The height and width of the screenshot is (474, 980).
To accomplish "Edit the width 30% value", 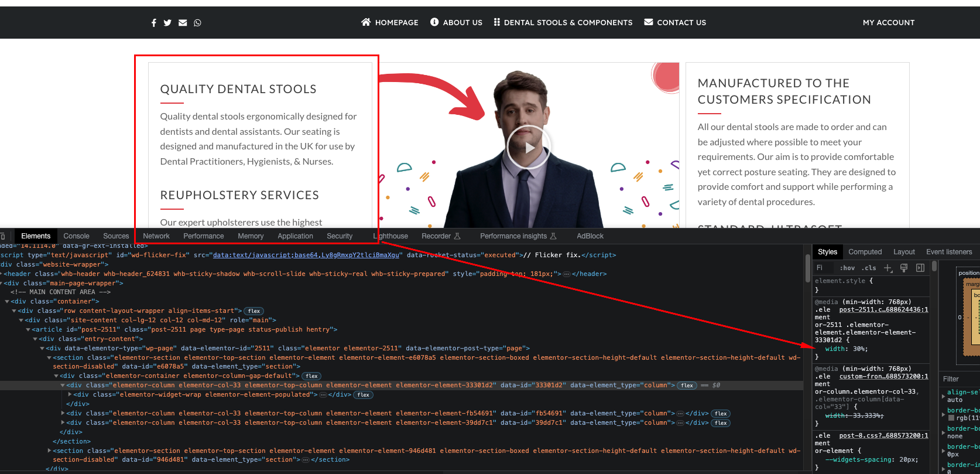I will pos(860,349).
